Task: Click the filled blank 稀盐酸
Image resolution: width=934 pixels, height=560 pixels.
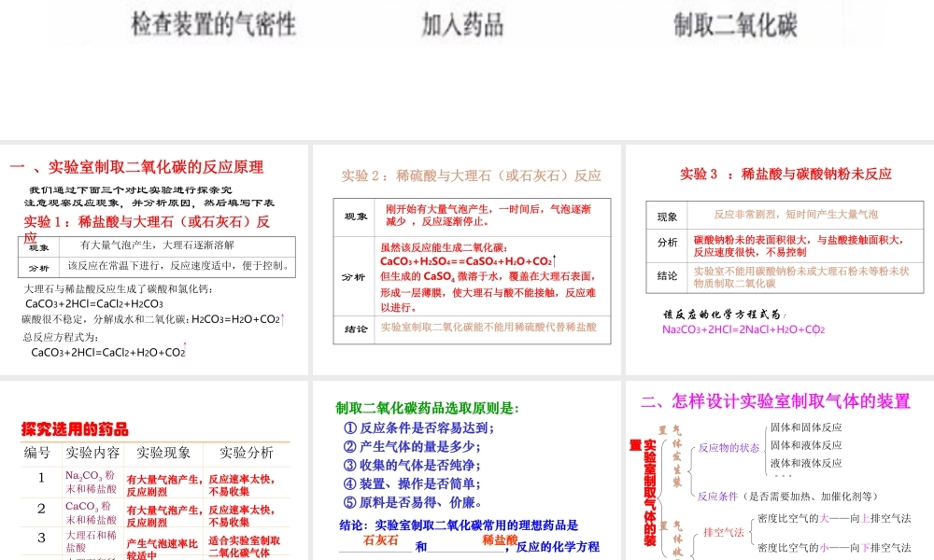Action: click(x=500, y=540)
